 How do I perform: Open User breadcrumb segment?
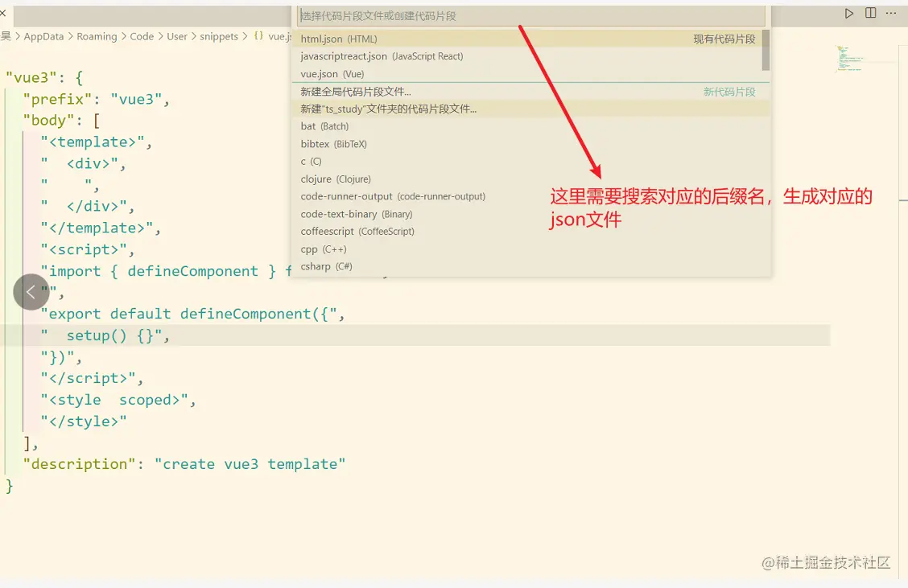coord(177,36)
